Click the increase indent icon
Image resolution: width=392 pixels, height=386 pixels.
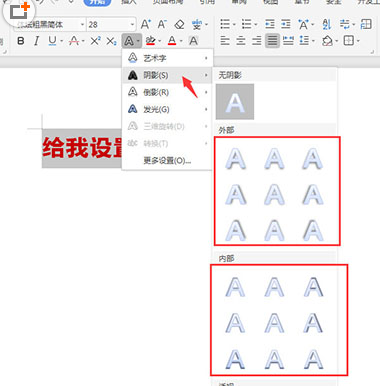(286, 24)
